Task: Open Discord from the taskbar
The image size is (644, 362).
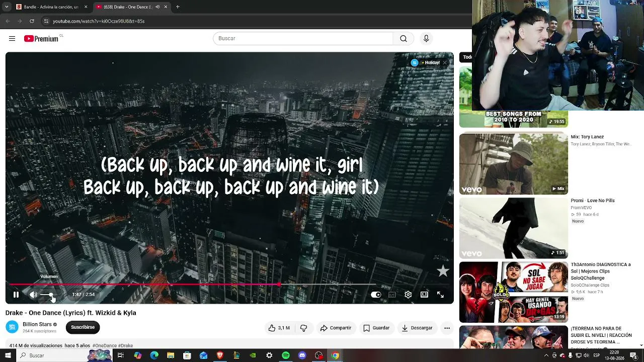Action: [x=302, y=355]
